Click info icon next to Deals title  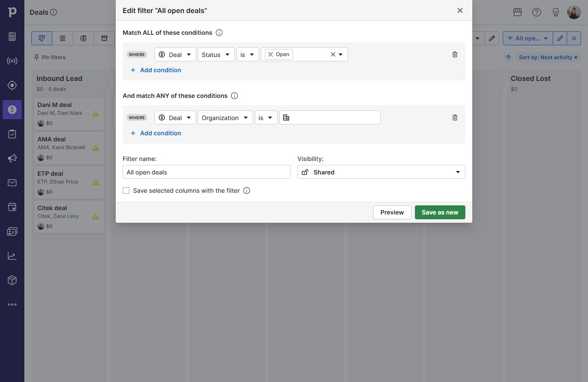53,12
